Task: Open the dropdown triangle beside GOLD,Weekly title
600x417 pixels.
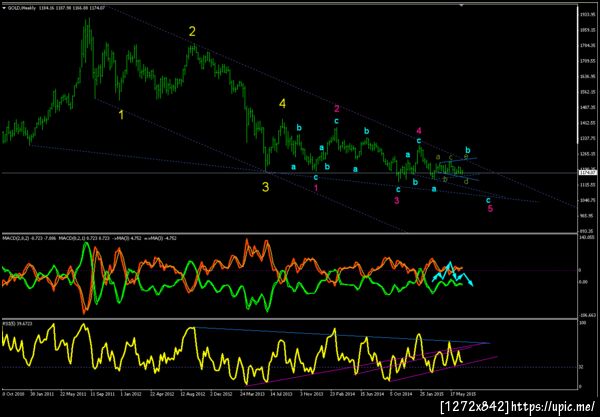Action: pyautogui.click(x=4, y=8)
